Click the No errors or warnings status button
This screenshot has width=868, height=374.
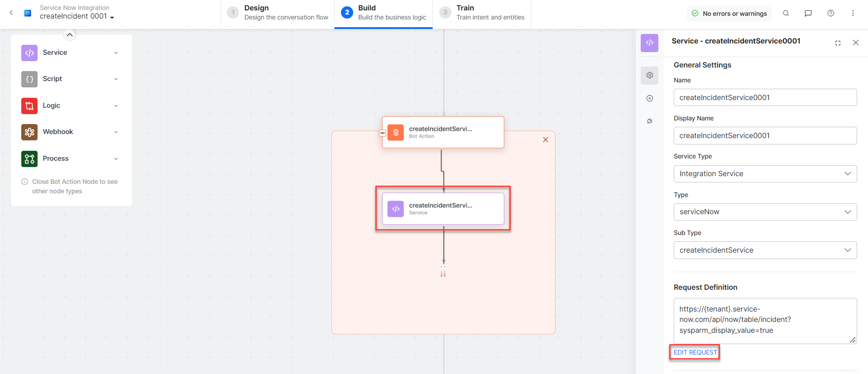(x=729, y=14)
